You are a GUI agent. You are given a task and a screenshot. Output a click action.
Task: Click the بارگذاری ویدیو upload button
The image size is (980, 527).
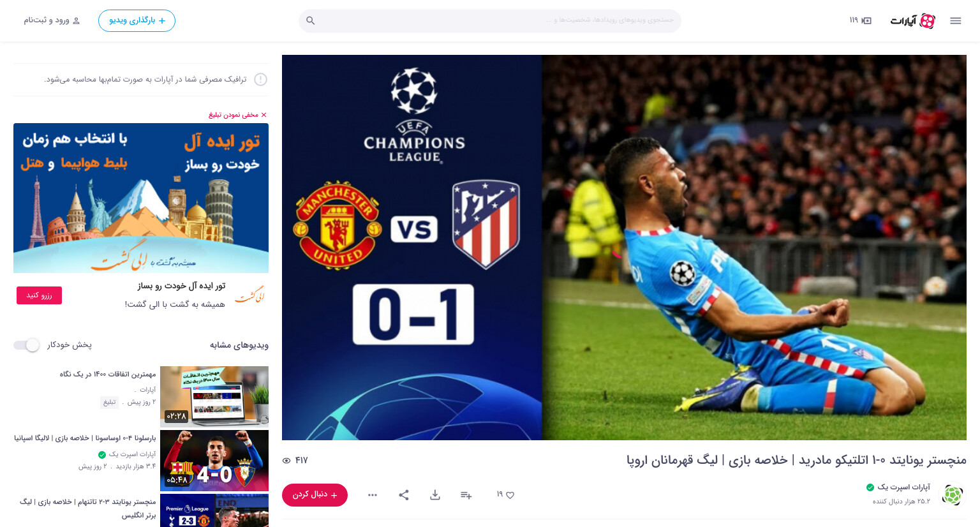point(137,20)
